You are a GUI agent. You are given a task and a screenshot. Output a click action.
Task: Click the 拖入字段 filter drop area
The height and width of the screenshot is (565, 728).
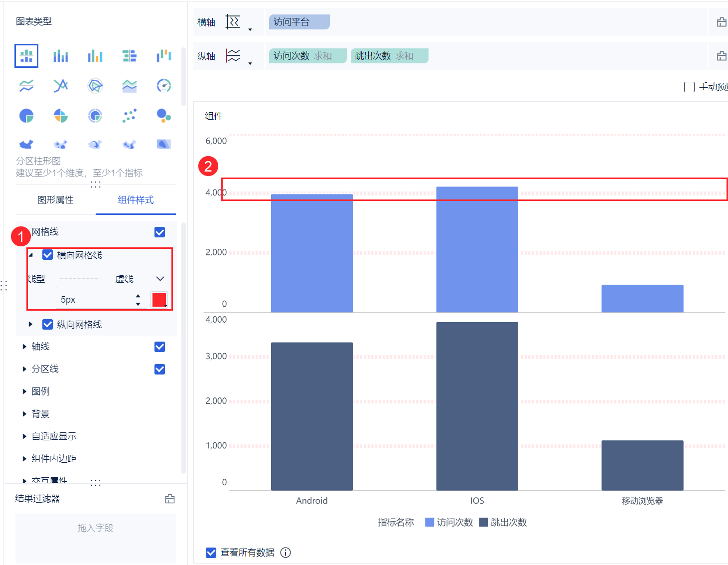pyautogui.click(x=96, y=538)
